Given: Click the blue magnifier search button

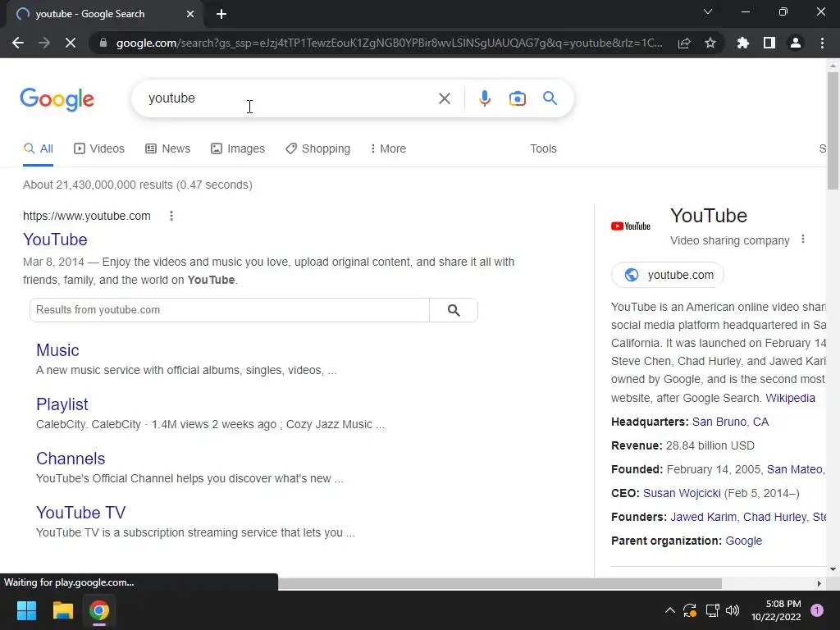Looking at the screenshot, I should point(550,98).
